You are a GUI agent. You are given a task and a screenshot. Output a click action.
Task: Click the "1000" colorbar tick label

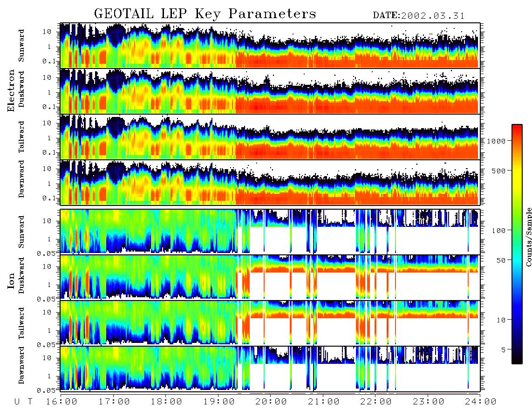click(496, 141)
